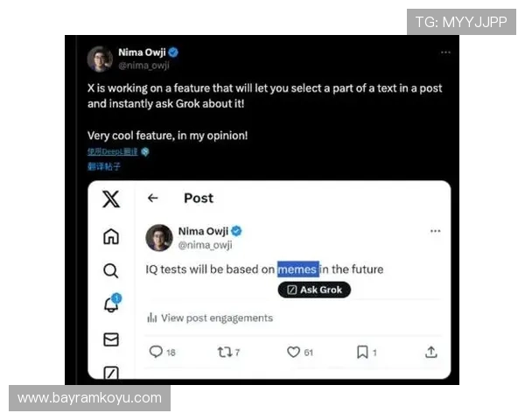Open more options dots on inner post
The height and width of the screenshot is (420, 525).
point(435,232)
